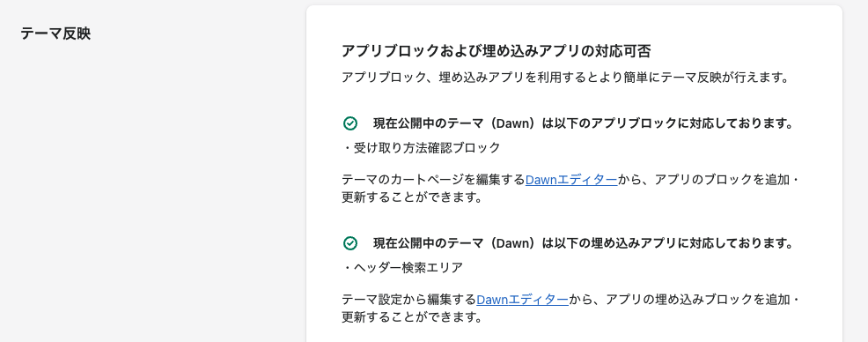Click description about より簡単にテーマ反映が行えます
The width and height of the screenshot is (868, 342).
click(x=564, y=77)
